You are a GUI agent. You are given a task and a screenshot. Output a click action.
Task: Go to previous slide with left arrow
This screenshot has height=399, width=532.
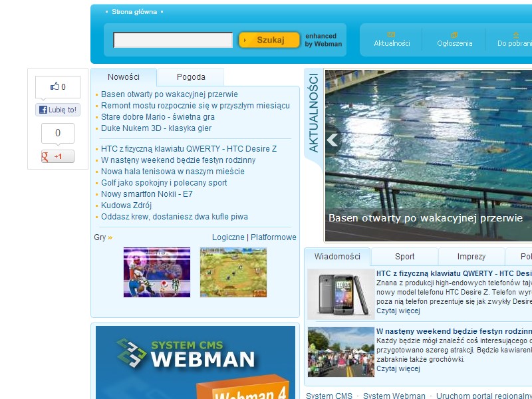(x=332, y=140)
